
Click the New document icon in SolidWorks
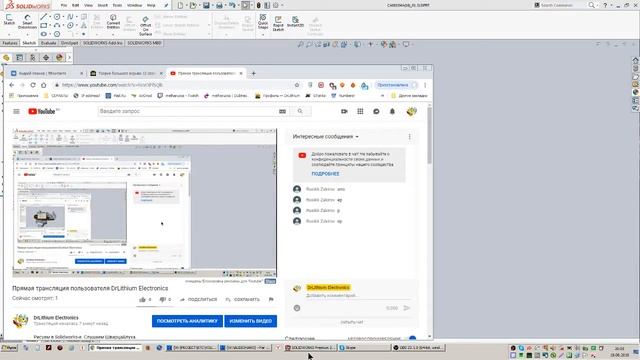pyautogui.click(x=180, y=5)
